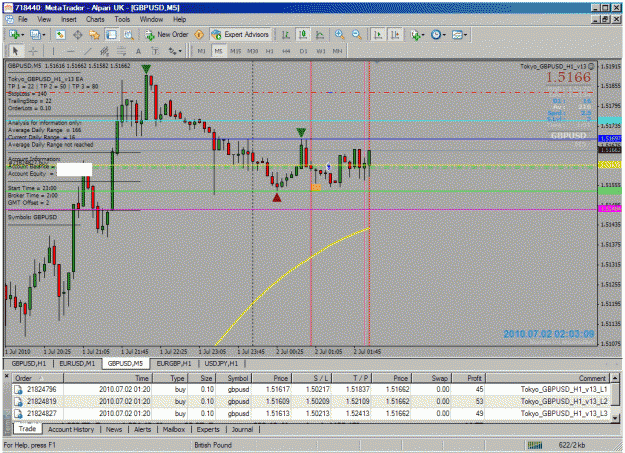
Task: Toggle chart auto scroll
Action: tap(377, 35)
